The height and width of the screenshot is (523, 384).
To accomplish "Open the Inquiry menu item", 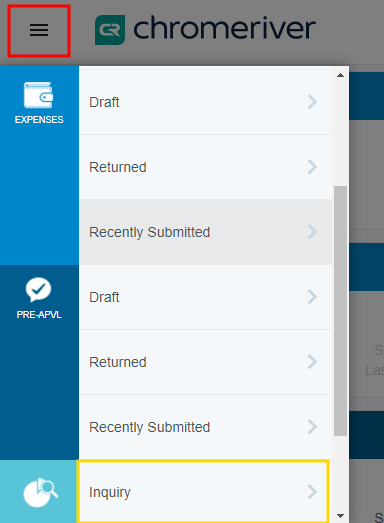I will pos(203,492).
